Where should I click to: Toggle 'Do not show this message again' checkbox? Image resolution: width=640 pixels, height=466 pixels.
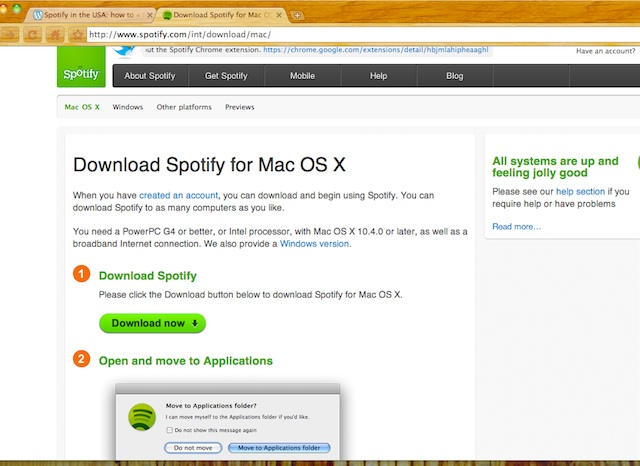click(x=170, y=430)
